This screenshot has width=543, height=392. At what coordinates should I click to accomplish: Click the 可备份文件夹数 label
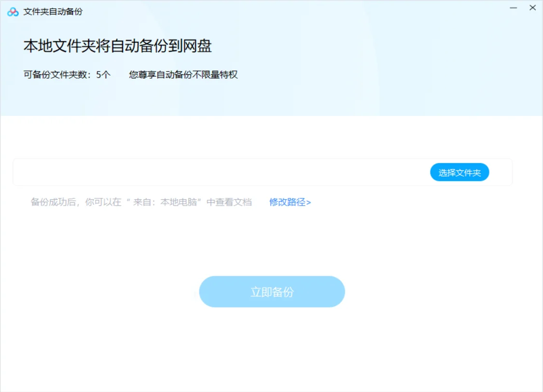pos(55,74)
